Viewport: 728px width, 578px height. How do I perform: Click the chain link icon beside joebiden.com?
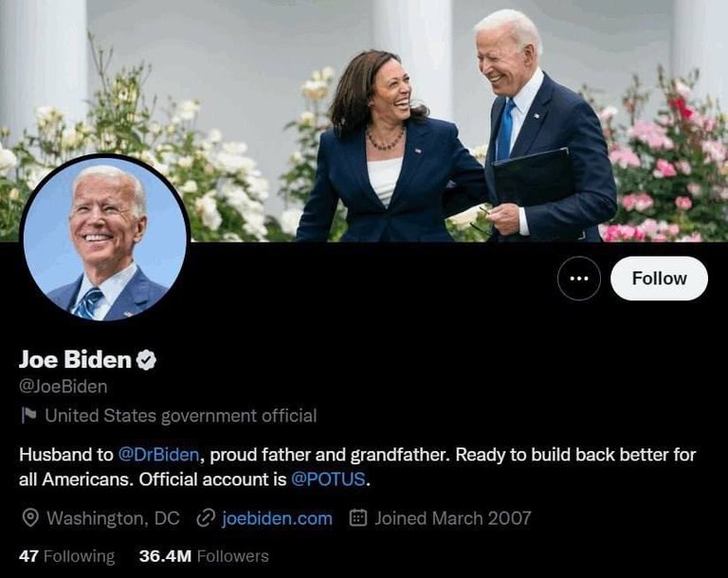206,518
